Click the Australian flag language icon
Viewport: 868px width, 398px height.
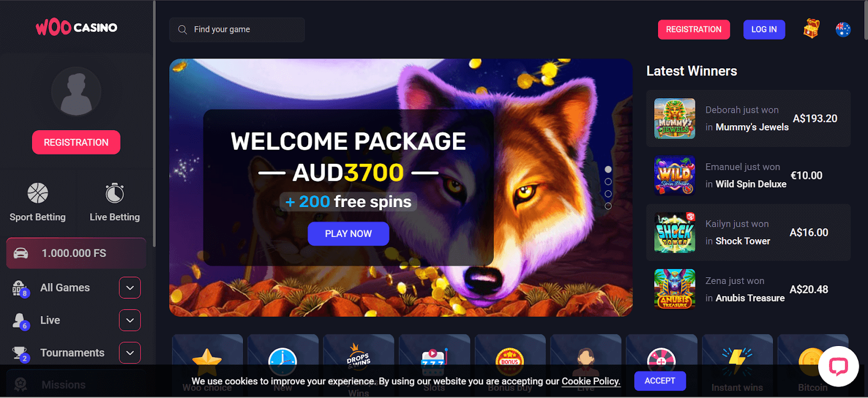point(843,29)
